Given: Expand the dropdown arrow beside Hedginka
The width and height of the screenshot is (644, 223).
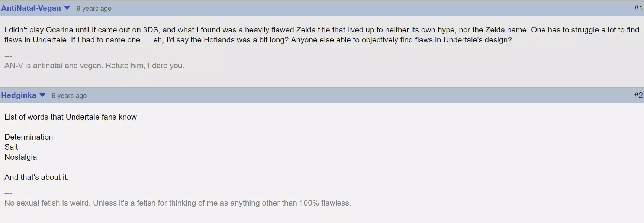Looking at the screenshot, I should coord(42,95).
